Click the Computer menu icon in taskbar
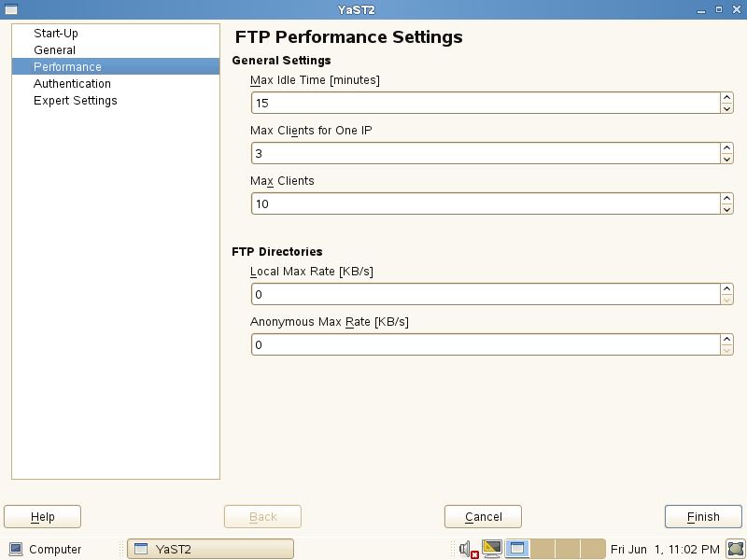 (16, 549)
